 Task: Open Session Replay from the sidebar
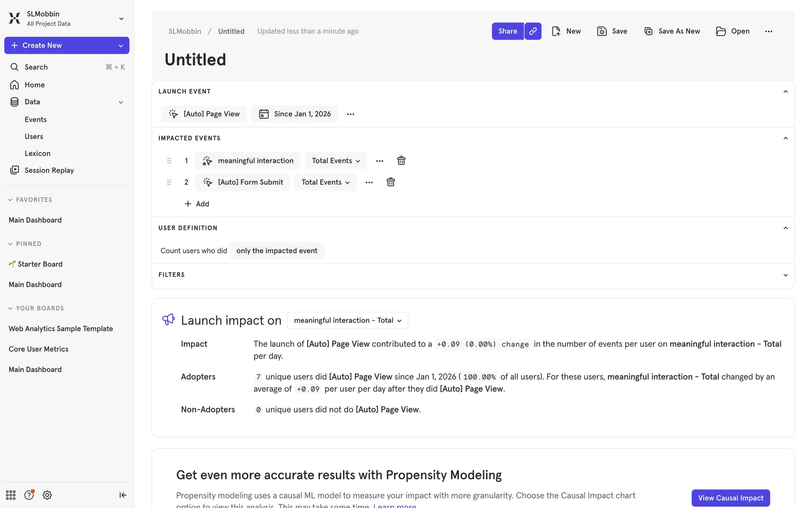click(49, 170)
